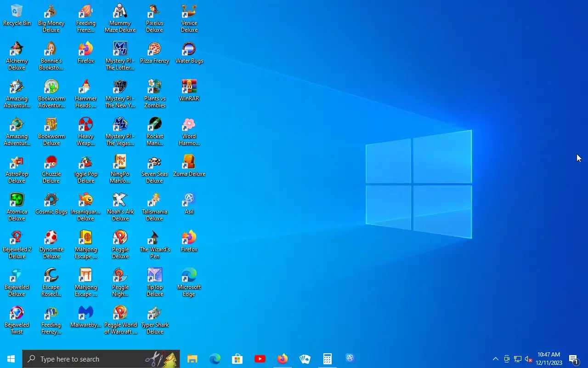Click Hammer Heads desktop shortcut
Screen dimensions: 588x368
(x=86, y=94)
